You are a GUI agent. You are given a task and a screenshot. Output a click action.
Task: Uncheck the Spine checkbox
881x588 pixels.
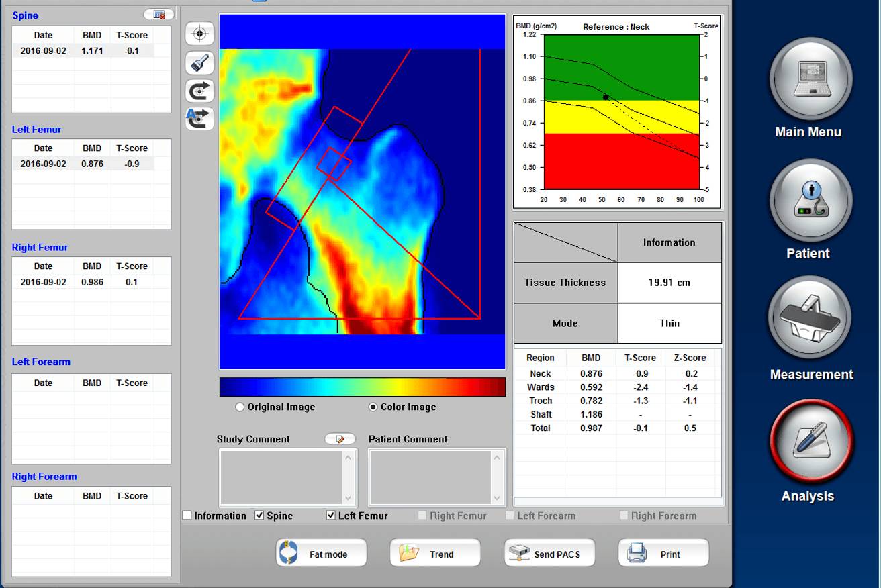tap(259, 516)
